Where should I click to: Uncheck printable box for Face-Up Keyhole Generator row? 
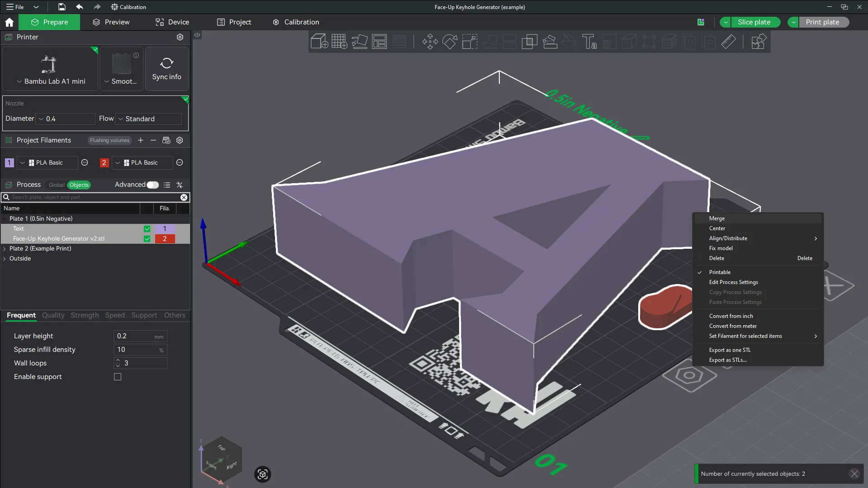tap(147, 239)
